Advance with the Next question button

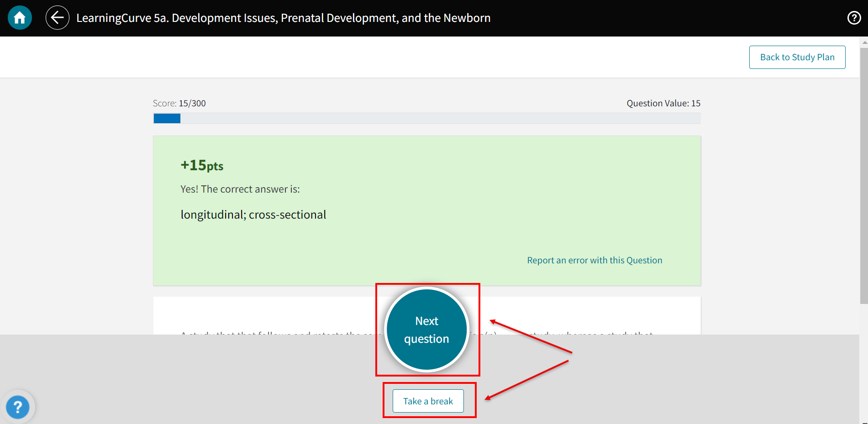426,330
